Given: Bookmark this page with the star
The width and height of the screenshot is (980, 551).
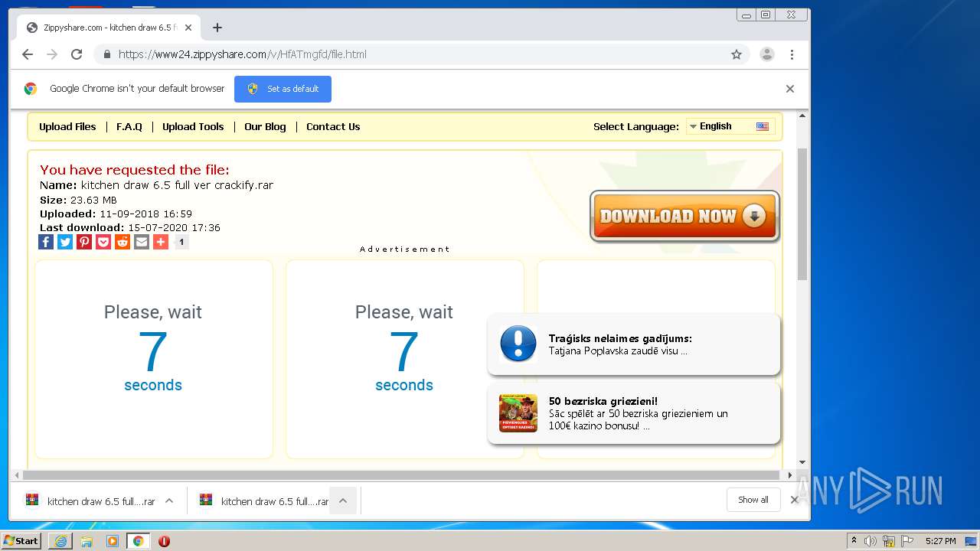Looking at the screenshot, I should click(x=737, y=54).
